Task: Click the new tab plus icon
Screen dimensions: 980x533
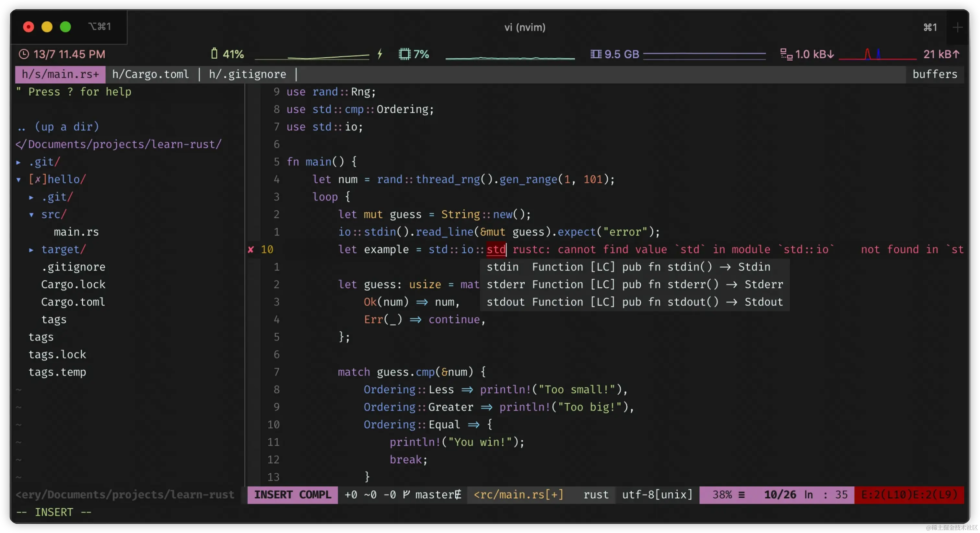Action: 958,28
